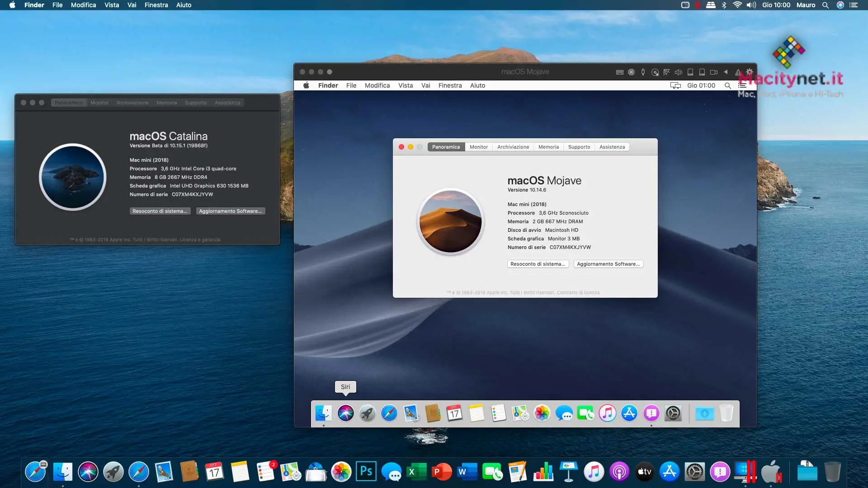The width and height of the screenshot is (868, 488).
Task: Open Spotlight search in the host menu bar
Action: coord(825,5)
